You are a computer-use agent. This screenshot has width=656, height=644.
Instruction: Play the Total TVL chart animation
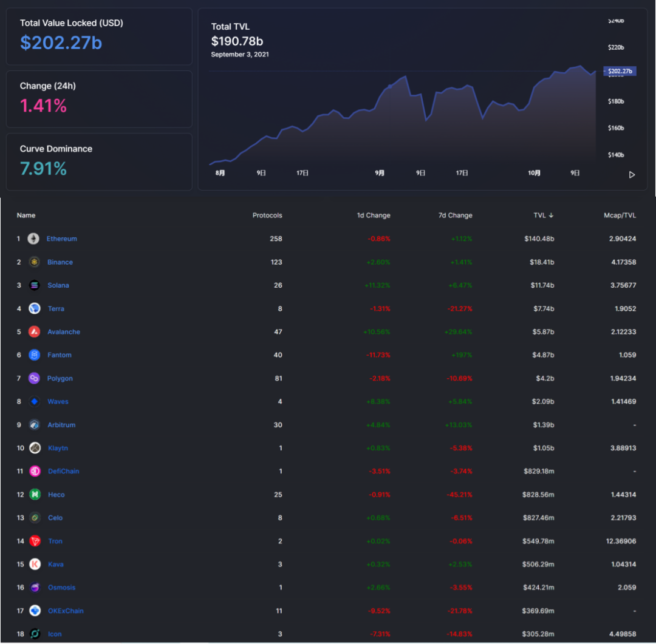[632, 175]
